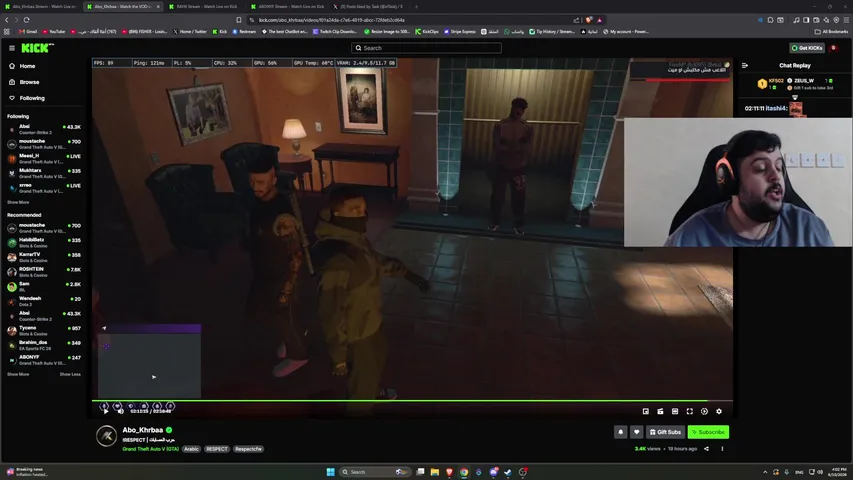Collapse the Chat Replay panel
This screenshot has width=853, height=480.
pyautogui.click(x=745, y=65)
